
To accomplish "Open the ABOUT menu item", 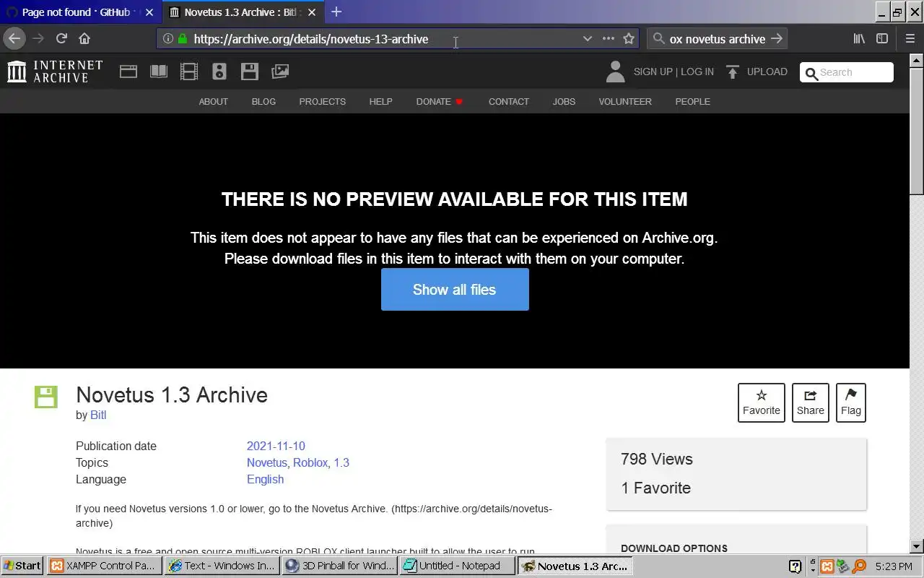I will [214, 102].
